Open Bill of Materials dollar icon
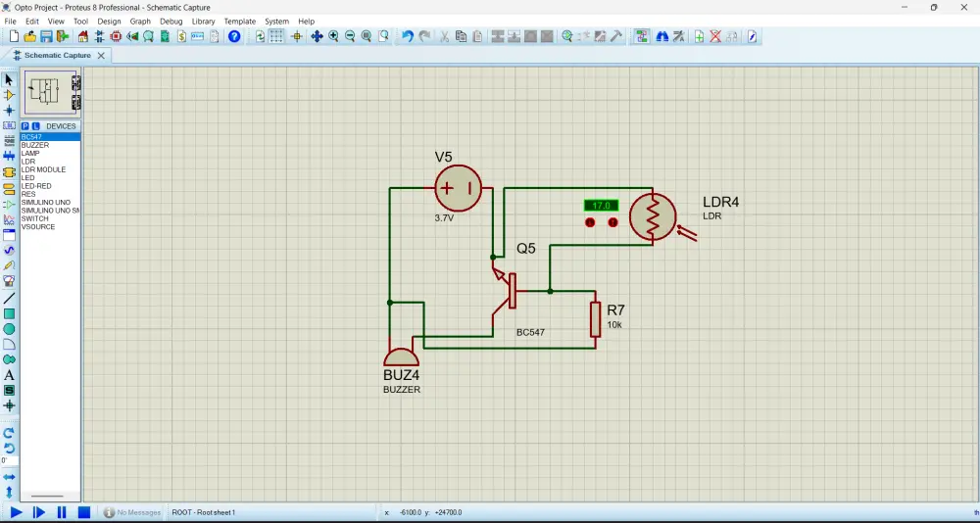980x523 pixels. click(x=181, y=36)
